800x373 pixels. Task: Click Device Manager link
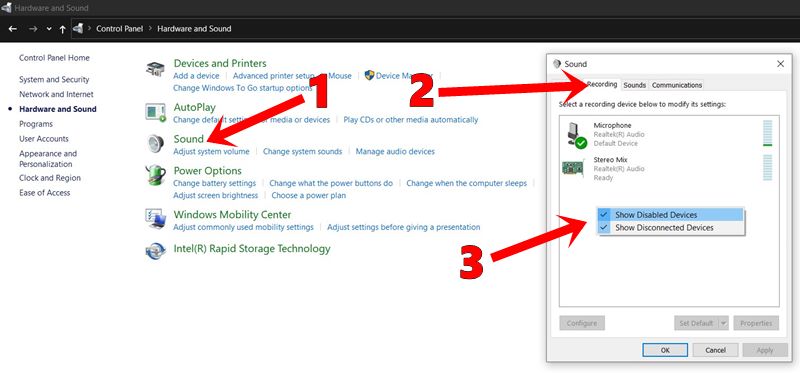[404, 76]
